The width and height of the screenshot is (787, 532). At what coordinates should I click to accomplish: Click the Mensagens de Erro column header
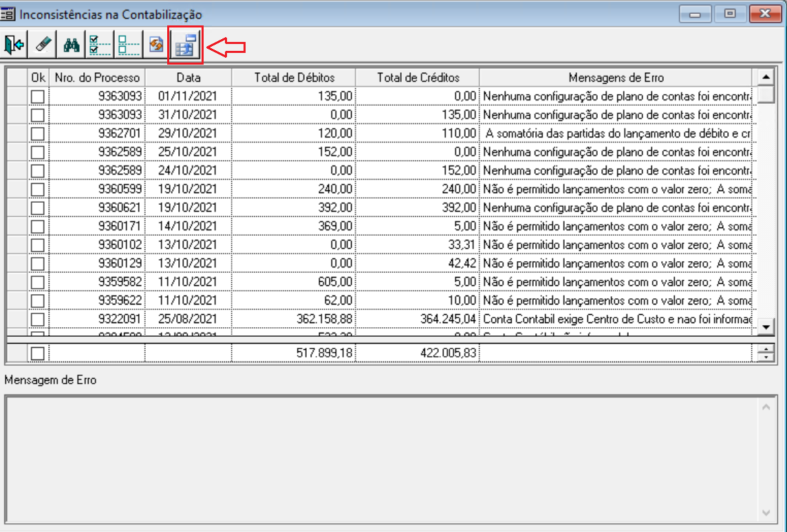tap(616, 78)
